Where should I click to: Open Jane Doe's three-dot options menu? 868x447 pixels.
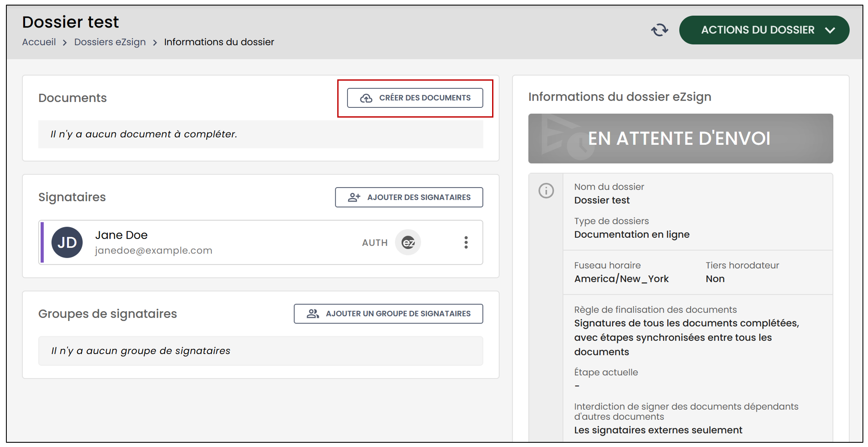466,242
